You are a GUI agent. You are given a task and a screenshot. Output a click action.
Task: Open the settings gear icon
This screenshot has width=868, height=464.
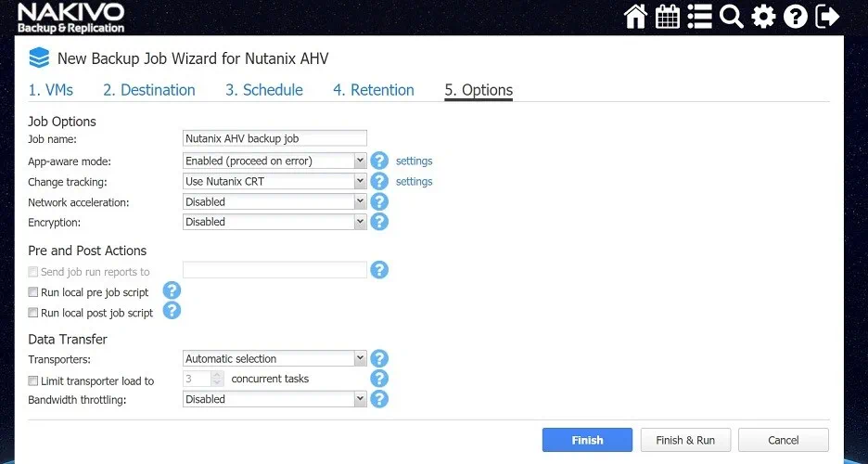[x=763, y=17]
